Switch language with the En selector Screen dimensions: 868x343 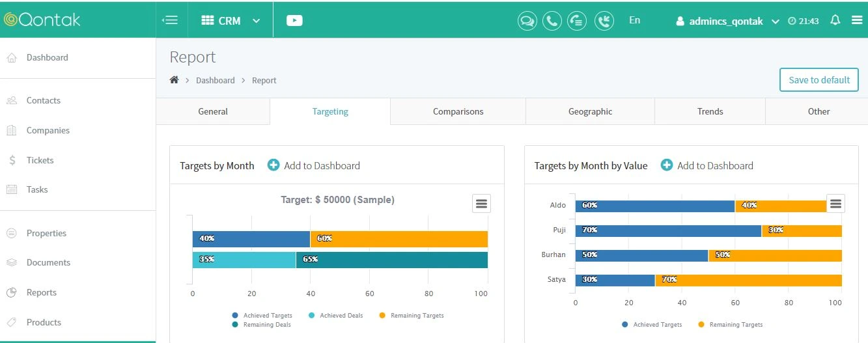click(635, 20)
